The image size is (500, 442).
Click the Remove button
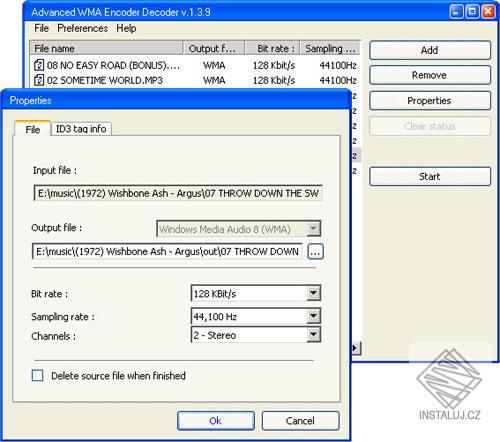coord(430,75)
